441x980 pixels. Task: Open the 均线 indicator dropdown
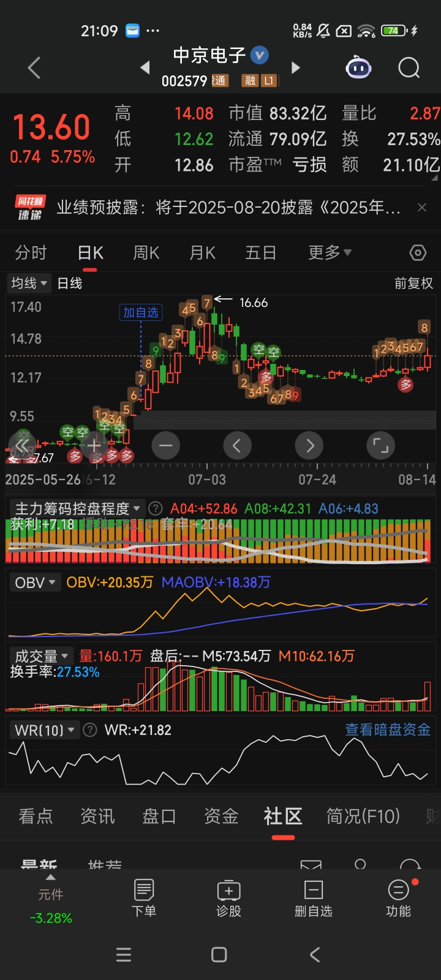click(x=29, y=283)
